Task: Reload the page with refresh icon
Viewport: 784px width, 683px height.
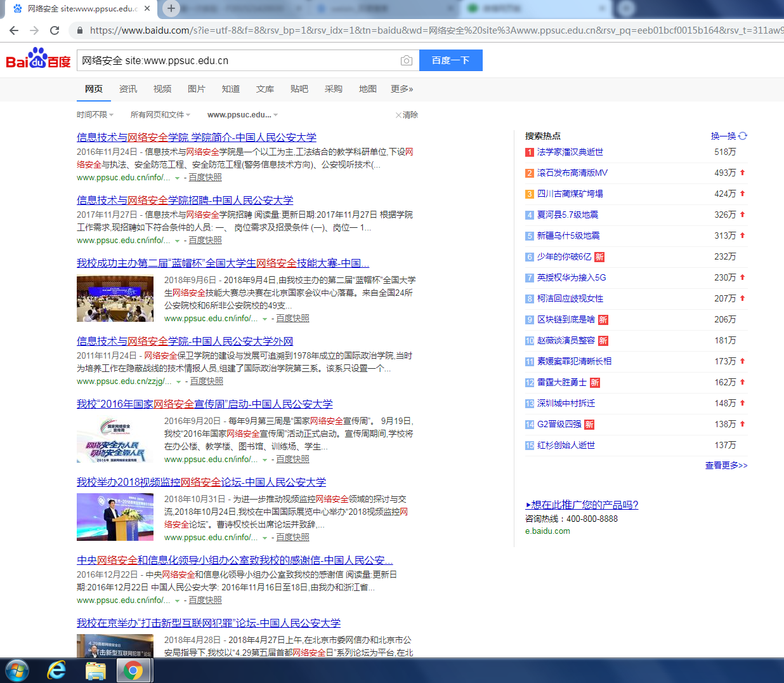Action: [55, 30]
